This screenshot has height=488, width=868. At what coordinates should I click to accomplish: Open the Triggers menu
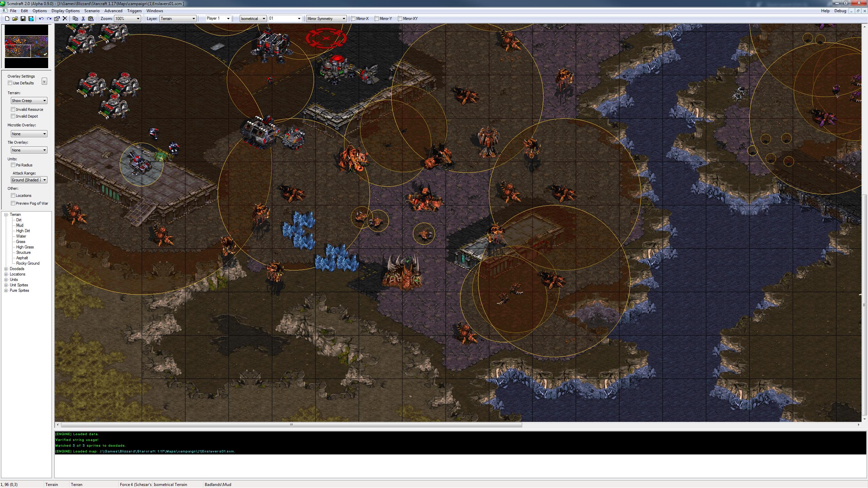(134, 11)
